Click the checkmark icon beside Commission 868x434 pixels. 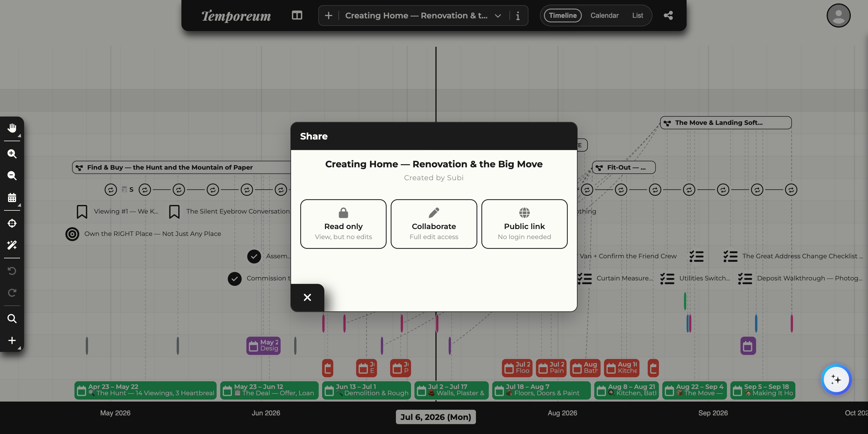(235, 279)
